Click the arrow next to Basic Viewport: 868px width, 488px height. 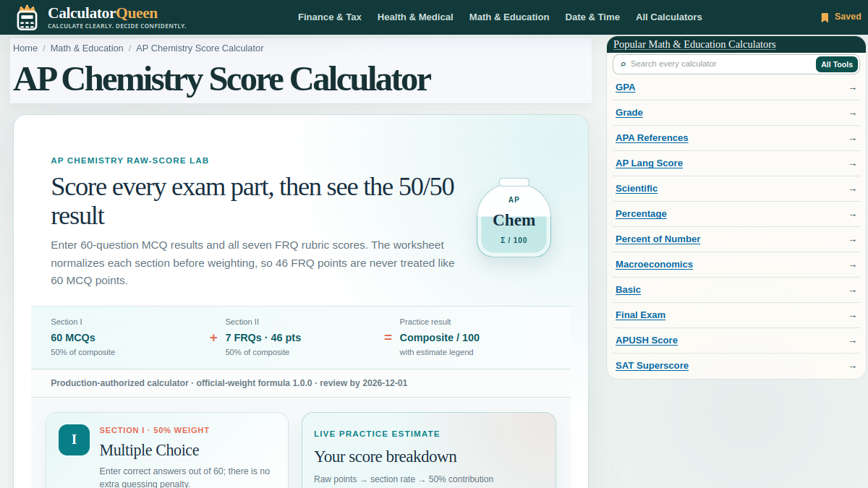point(853,291)
